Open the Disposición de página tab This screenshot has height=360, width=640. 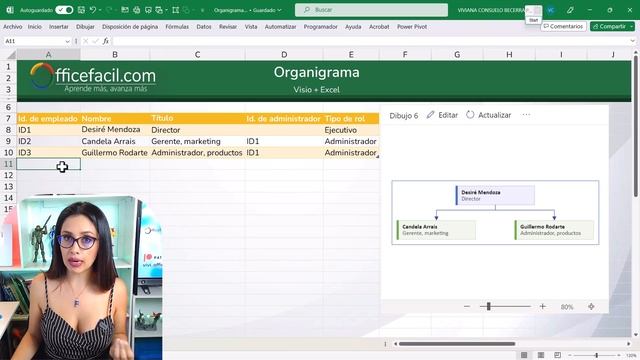coord(130,27)
